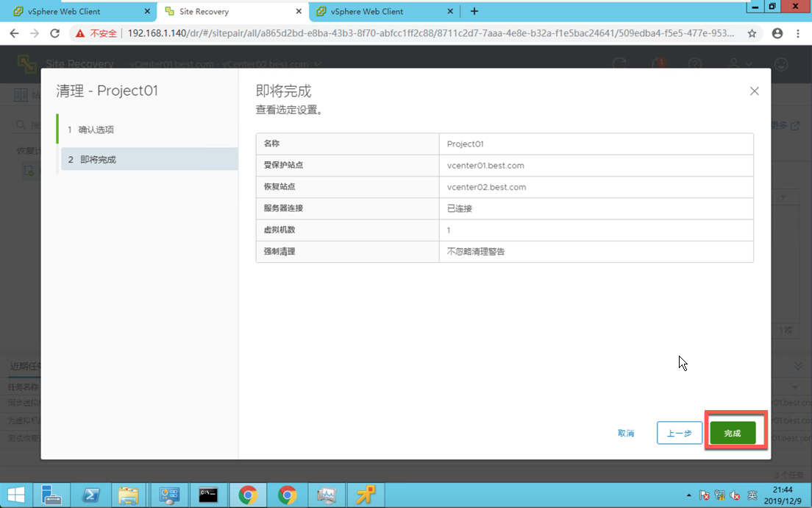812x508 pixels.
Task: Select wizard step 1 确认选项
Action: tap(148, 130)
